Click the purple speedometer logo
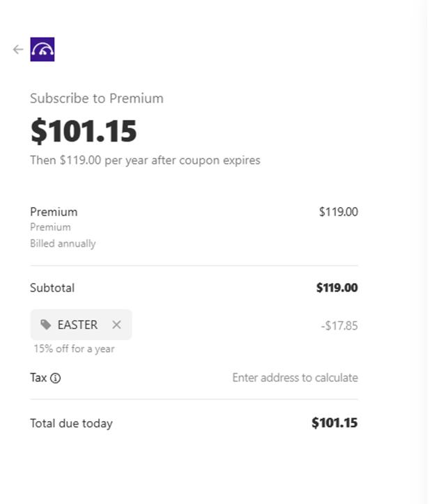The height and width of the screenshot is (504, 446). point(43,49)
